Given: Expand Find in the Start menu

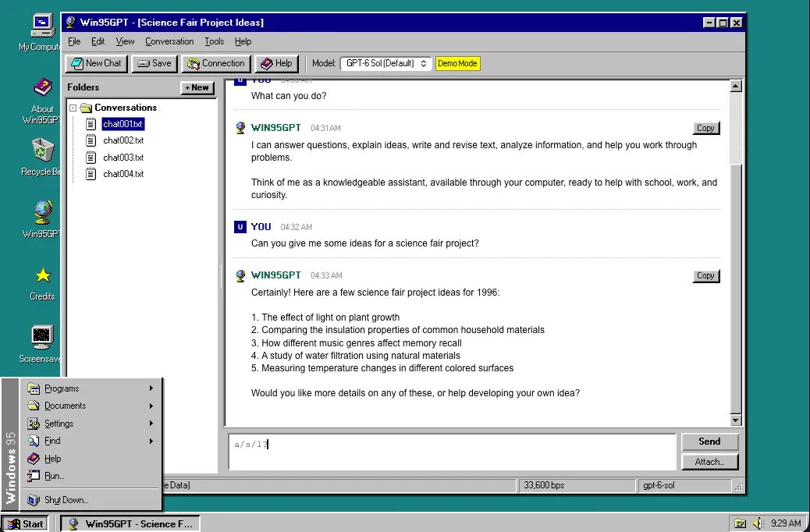Looking at the screenshot, I should (91, 441).
